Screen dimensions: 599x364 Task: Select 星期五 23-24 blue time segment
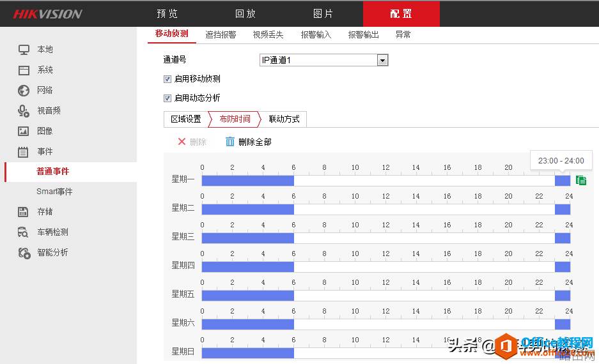pyautogui.click(x=563, y=295)
